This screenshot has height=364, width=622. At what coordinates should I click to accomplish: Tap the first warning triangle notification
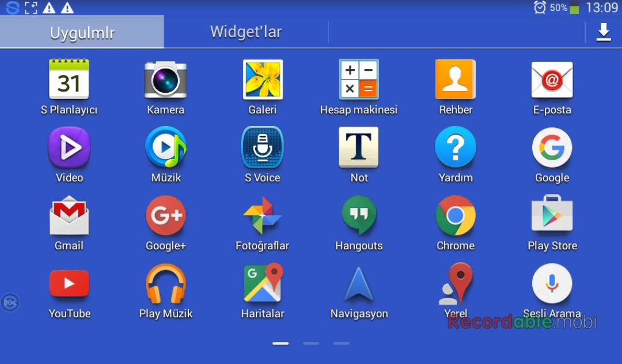(49, 7)
